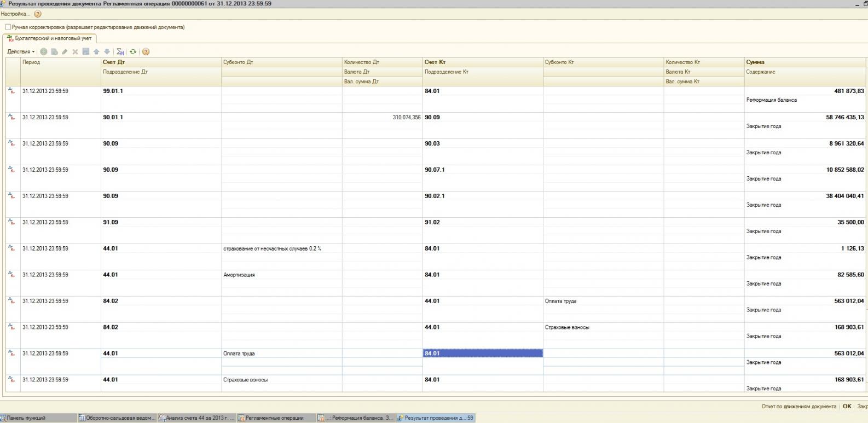Open the Настройка menu
The height and width of the screenshot is (423, 868).
[15, 14]
